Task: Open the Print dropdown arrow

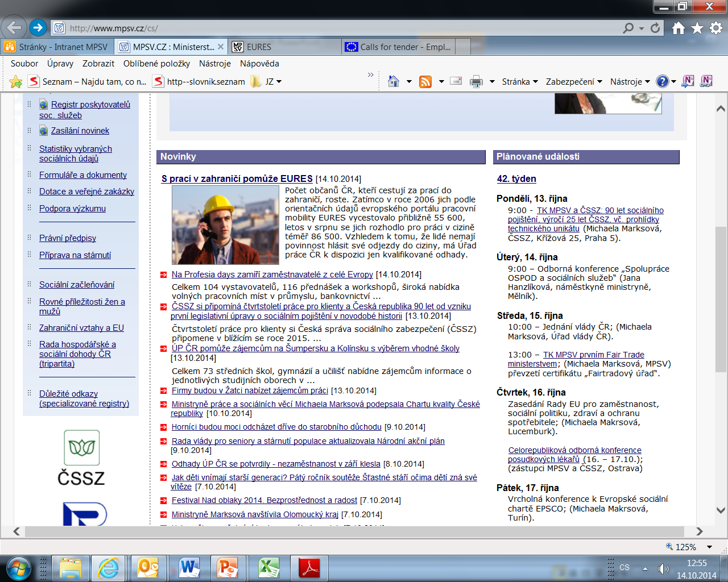Action: point(492,82)
